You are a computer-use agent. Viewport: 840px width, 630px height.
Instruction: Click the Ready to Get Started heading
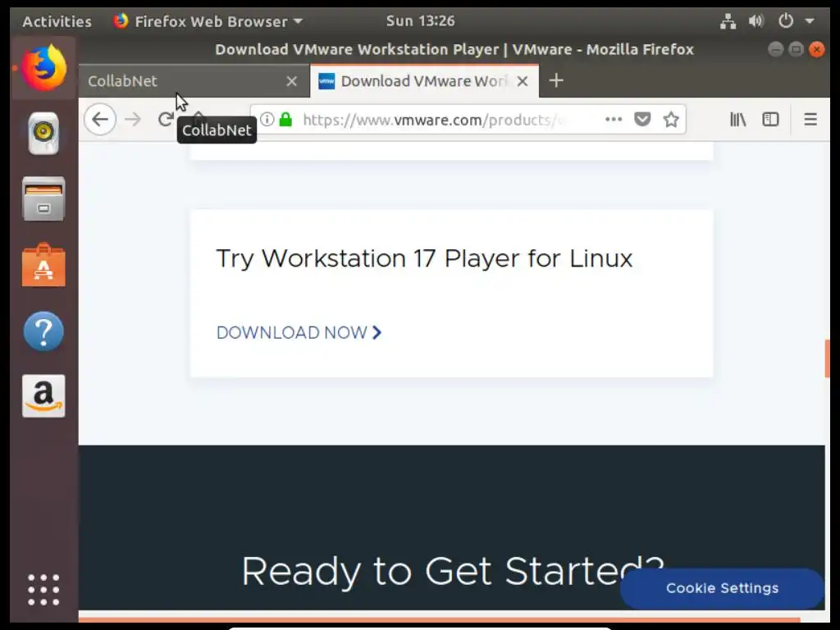click(453, 571)
